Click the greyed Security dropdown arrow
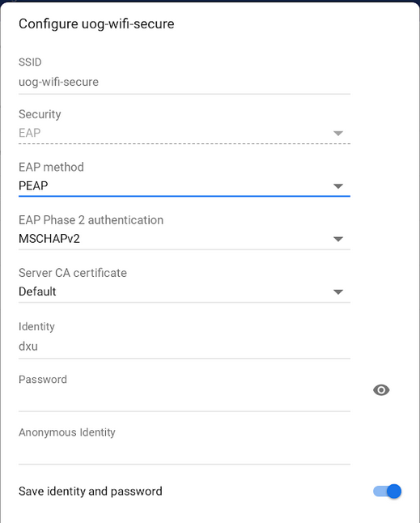This screenshot has height=523, width=420. pos(338,134)
